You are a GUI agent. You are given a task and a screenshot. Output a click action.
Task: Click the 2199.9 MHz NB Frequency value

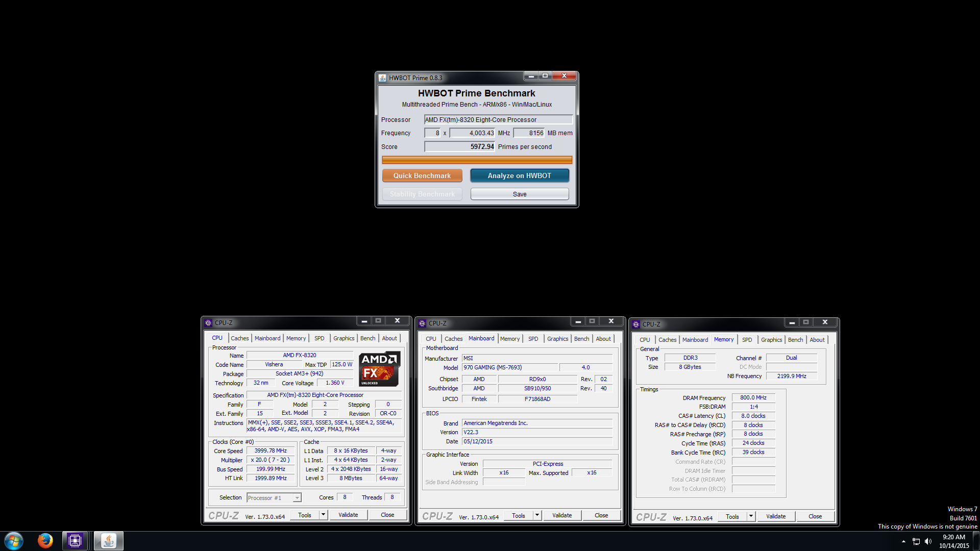click(x=792, y=377)
